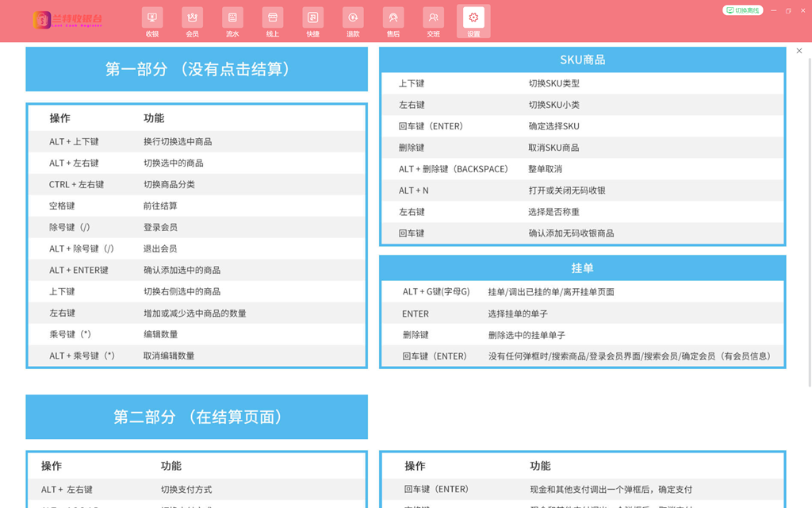
Task: Open the 快捷 shortcut icon
Action: tap(312, 21)
